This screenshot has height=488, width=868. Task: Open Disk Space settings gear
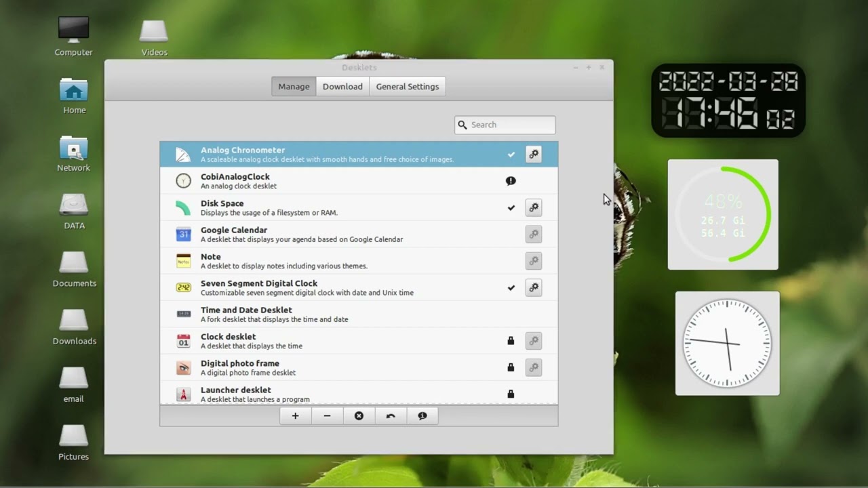[534, 207]
